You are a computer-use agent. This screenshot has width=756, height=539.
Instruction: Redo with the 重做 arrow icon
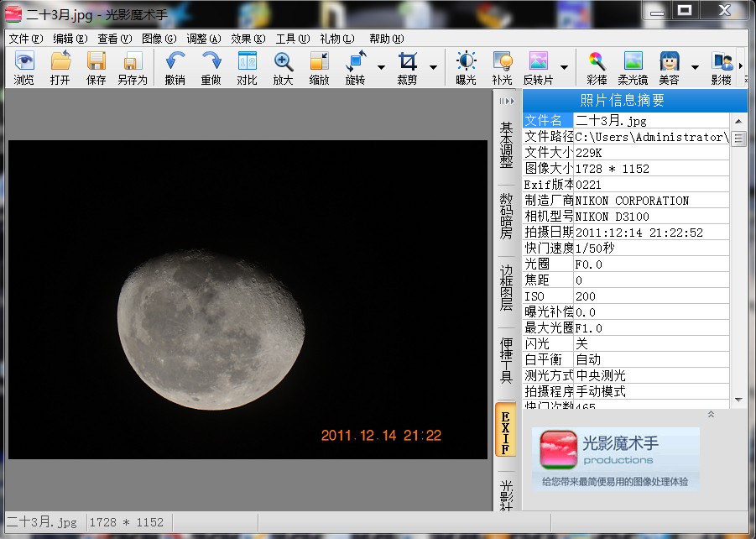[x=211, y=61]
